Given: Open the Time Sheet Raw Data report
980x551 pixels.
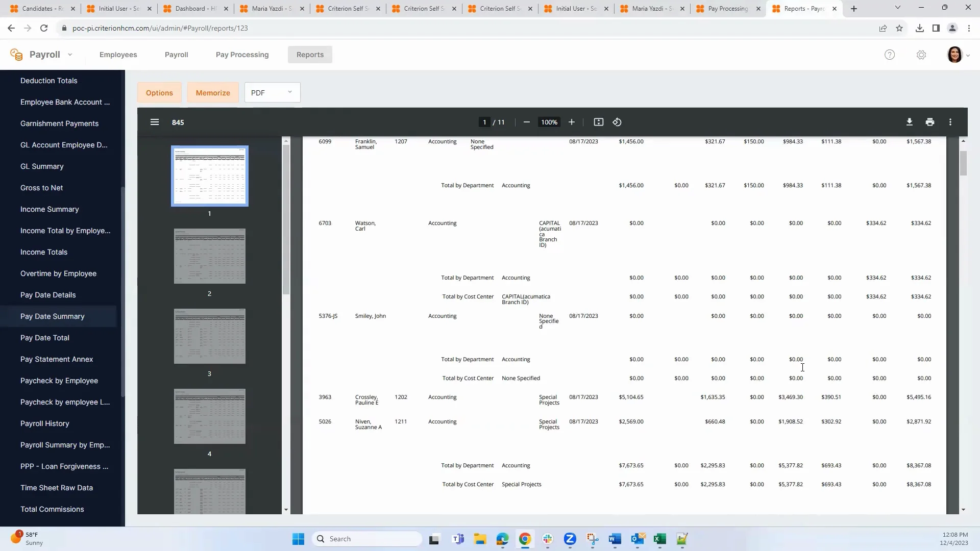Looking at the screenshot, I should pos(57,488).
